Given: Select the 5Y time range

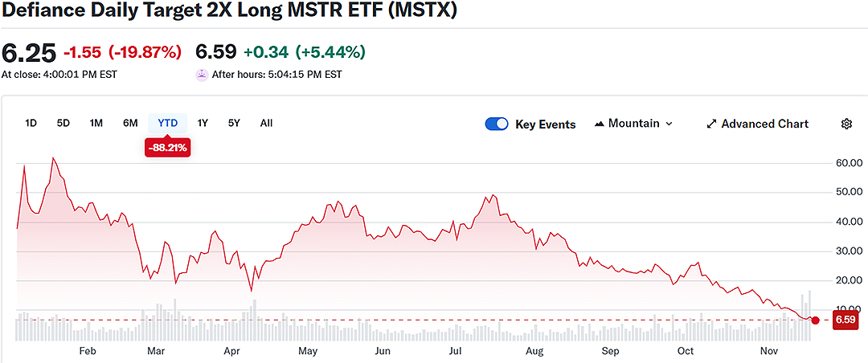Looking at the screenshot, I should [234, 124].
